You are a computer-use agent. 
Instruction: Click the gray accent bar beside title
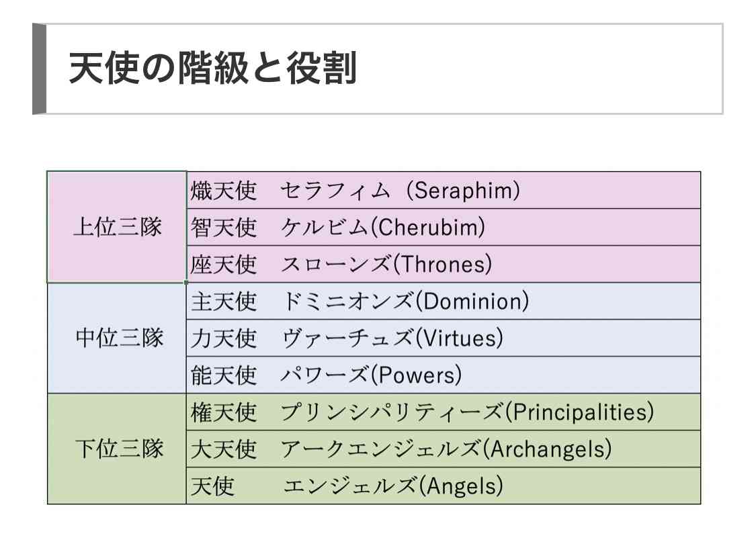click(39, 69)
